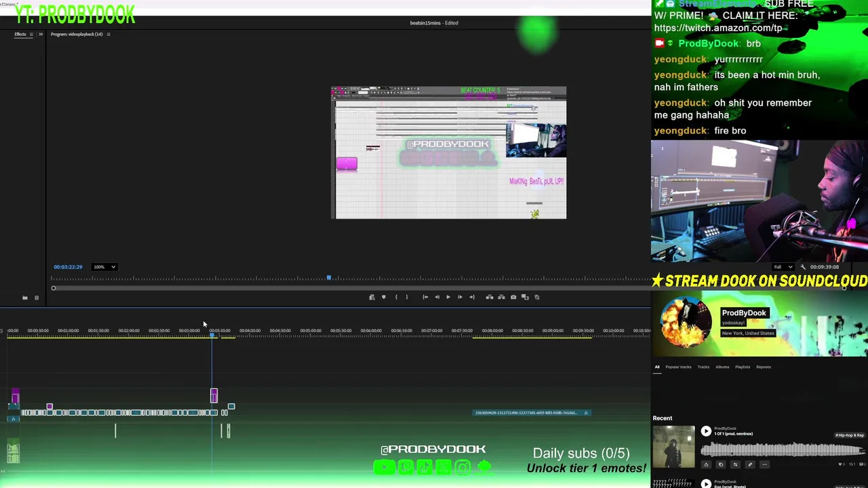Open Program monitor wrench settings
The height and width of the screenshot is (488, 868).
[x=803, y=267]
